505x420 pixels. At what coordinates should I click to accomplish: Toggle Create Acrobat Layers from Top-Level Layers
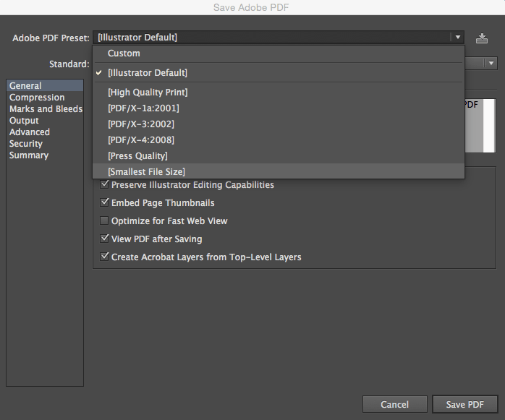[104, 257]
